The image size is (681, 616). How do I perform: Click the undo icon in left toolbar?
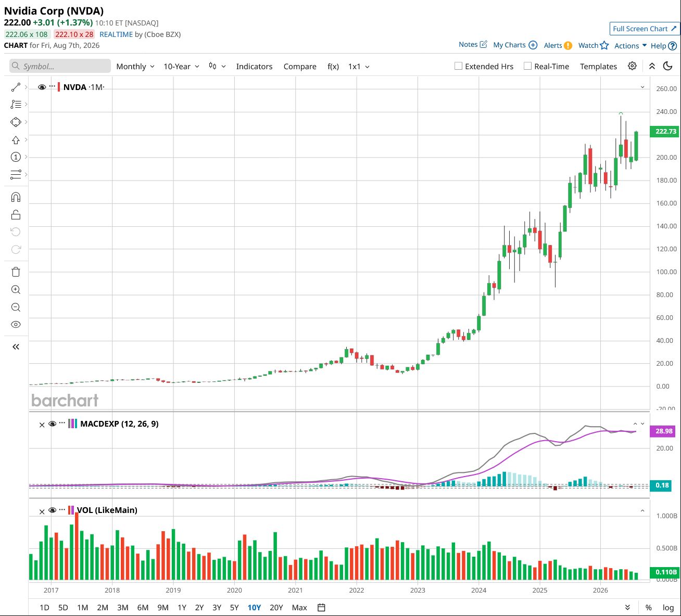click(16, 232)
